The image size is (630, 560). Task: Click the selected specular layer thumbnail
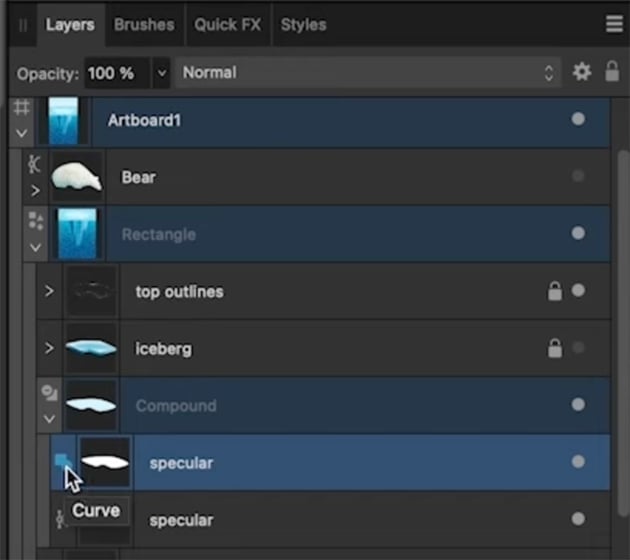105,462
